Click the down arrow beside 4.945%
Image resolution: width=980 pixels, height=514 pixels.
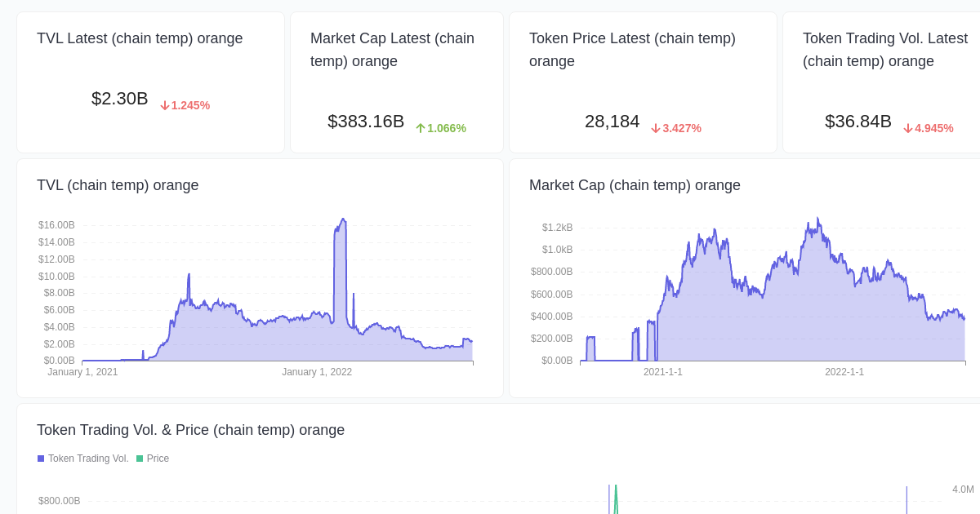coord(908,128)
